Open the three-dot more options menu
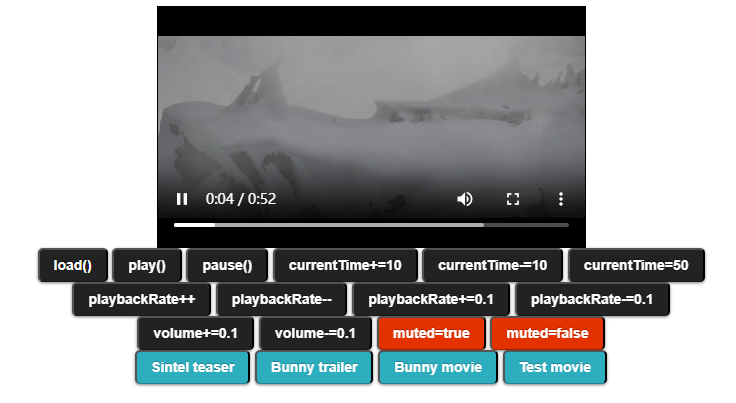Screen dimensions: 736x403 coord(561,199)
